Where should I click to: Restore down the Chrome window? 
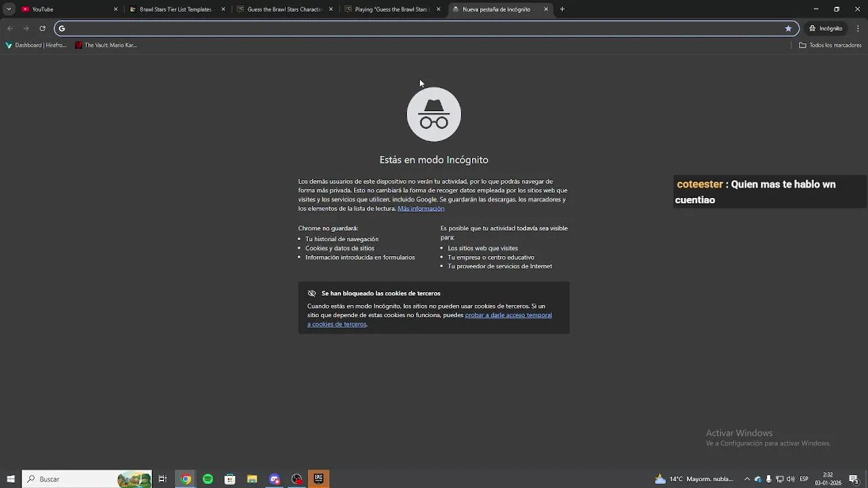[837, 9]
